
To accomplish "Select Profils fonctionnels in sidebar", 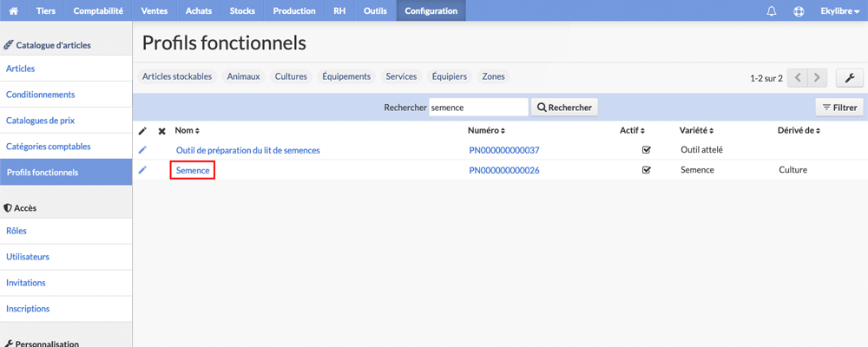I will (x=66, y=172).
